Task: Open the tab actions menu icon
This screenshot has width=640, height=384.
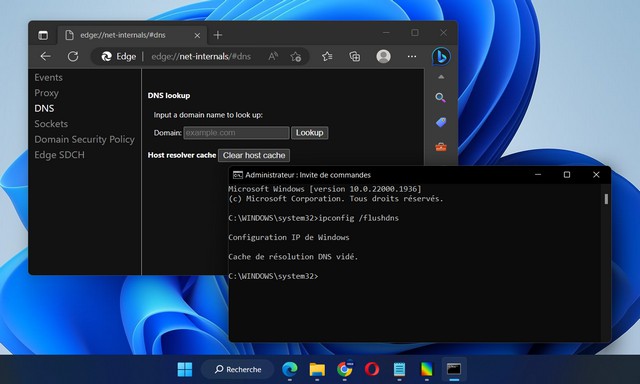Action: pos(43,35)
